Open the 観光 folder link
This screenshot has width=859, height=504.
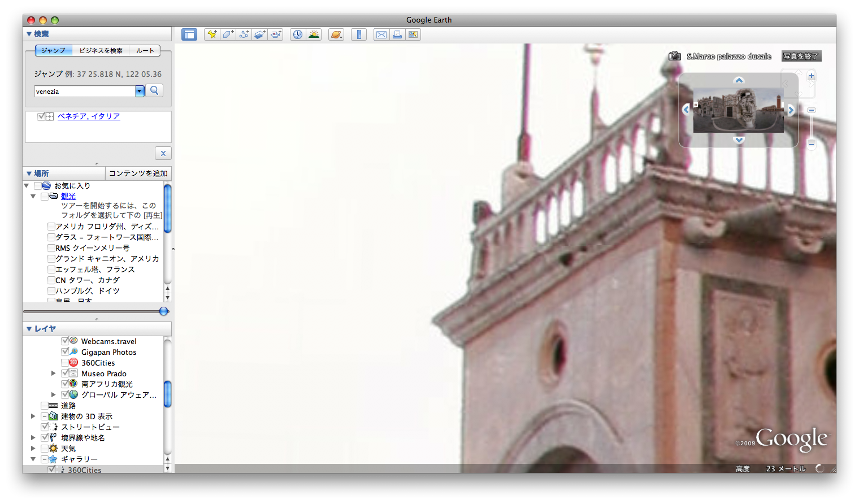(68, 196)
